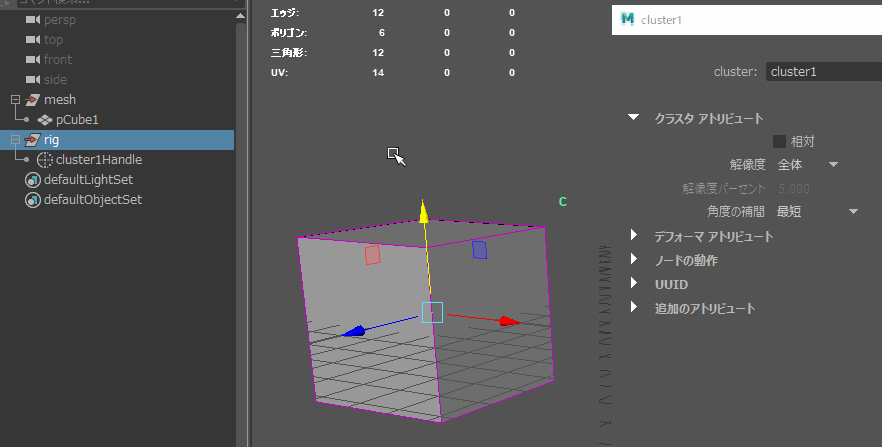Click the Maya icon on cluster1 tab

627,19
